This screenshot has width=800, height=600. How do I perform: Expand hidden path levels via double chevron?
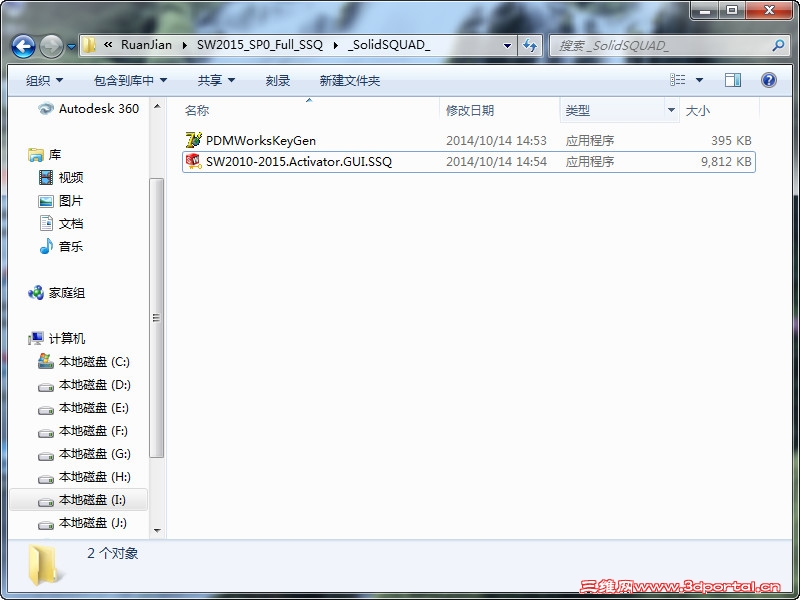(108, 45)
